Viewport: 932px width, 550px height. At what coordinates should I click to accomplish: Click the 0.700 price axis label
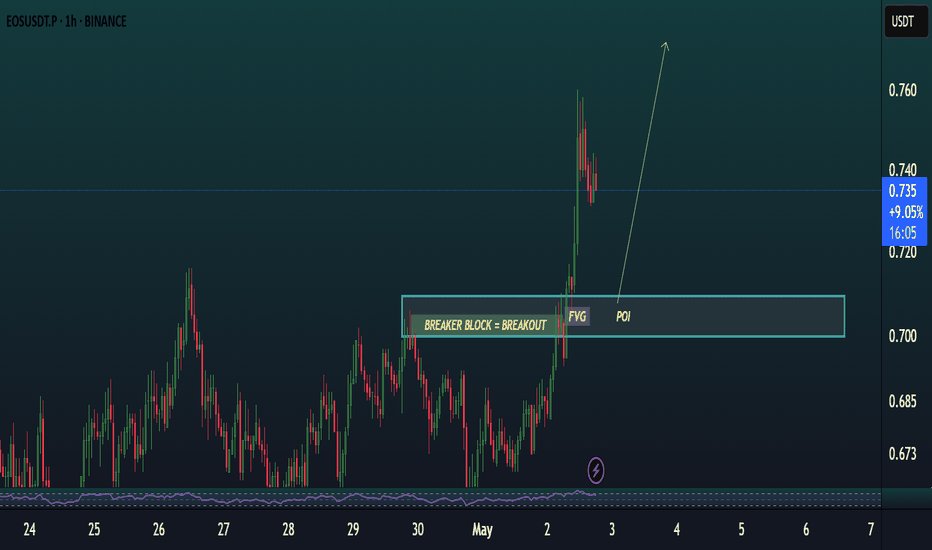coord(902,336)
